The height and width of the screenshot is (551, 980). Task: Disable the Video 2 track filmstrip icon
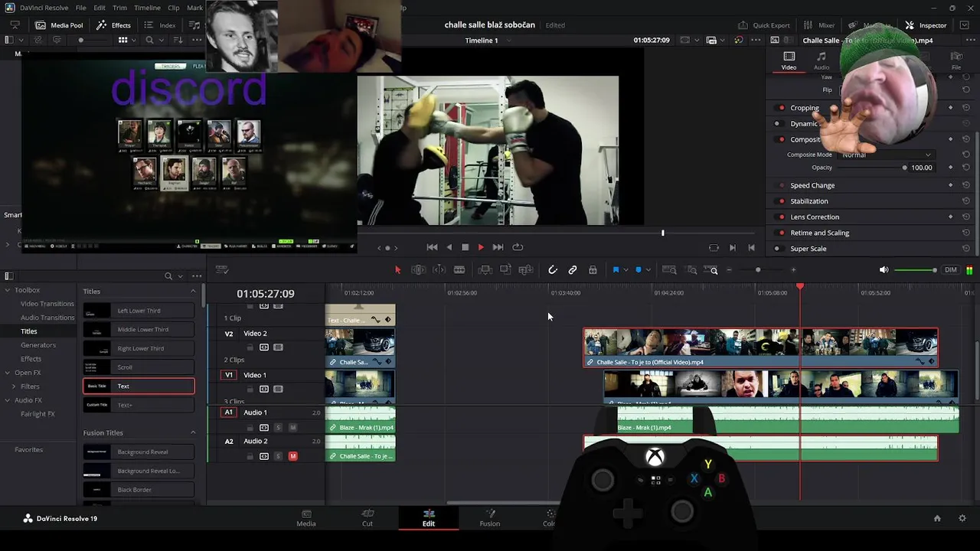[x=279, y=347]
